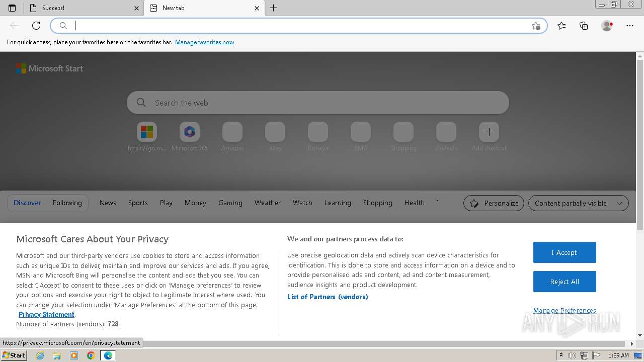Launch Chrome from taskbar

click(x=91, y=355)
